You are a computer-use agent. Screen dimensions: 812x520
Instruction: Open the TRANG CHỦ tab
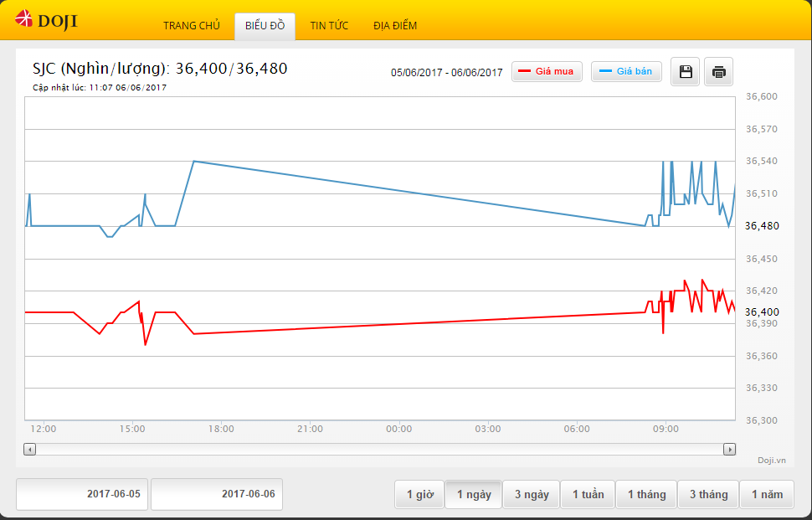(192, 26)
